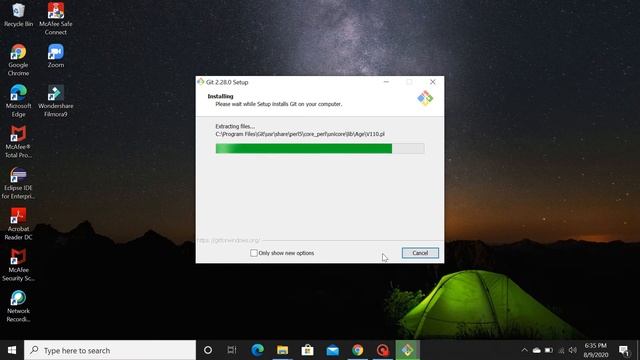640x360 pixels.
Task: Enable Only show new options checkbox
Action: coord(254,253)
